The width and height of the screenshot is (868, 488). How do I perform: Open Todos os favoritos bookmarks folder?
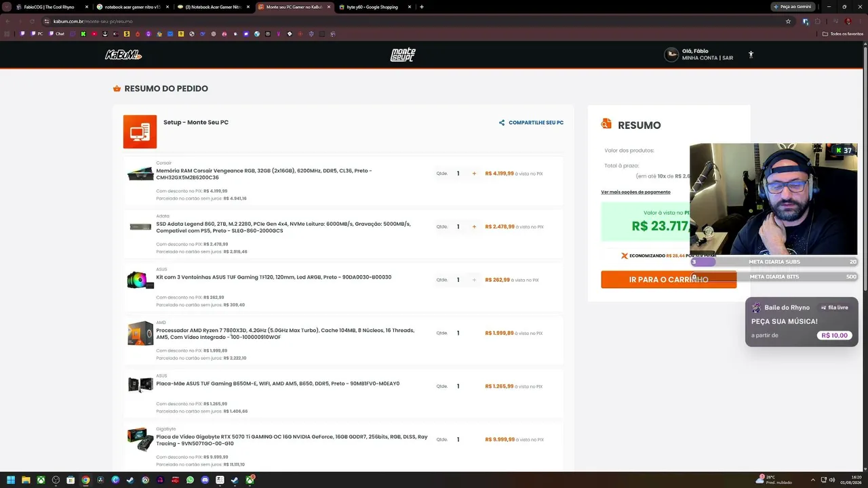pyautogui.click(x=843, y=33)
